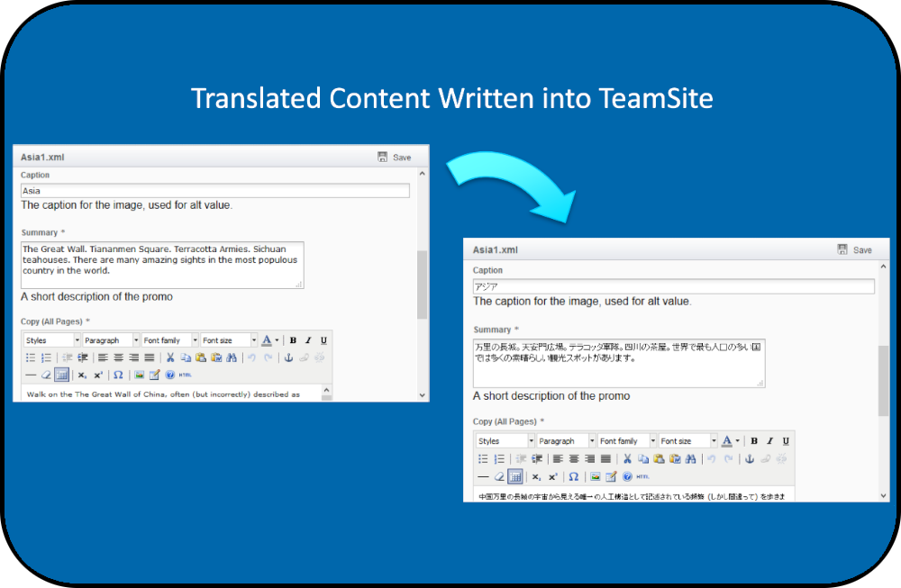The image size is (901, 588).
Task: Apply text color 'A' in the Japanese editor
Action: pyautogui.click(x=727, y=441)
